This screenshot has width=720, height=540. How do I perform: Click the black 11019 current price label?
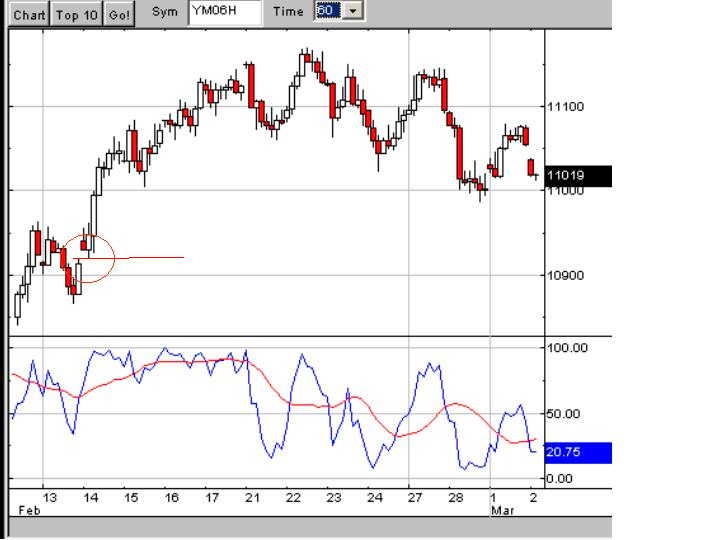[x=578, y=176]
